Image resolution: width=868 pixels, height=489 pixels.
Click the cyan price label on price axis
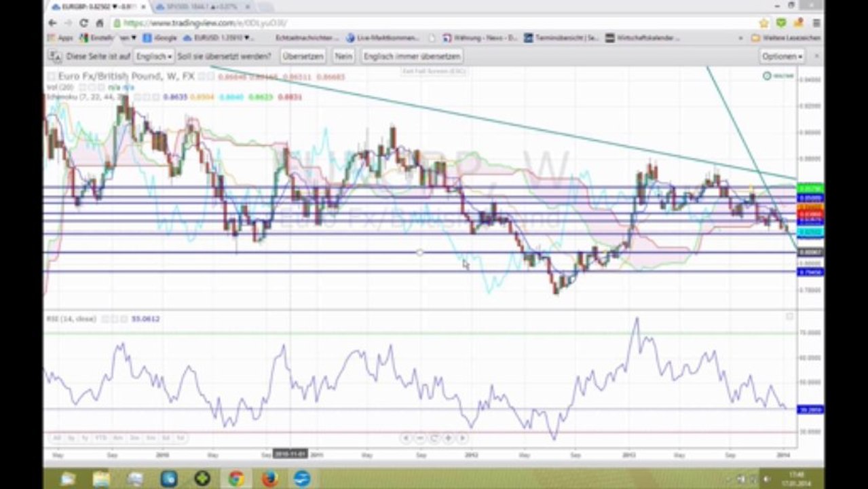click(810, 232)
